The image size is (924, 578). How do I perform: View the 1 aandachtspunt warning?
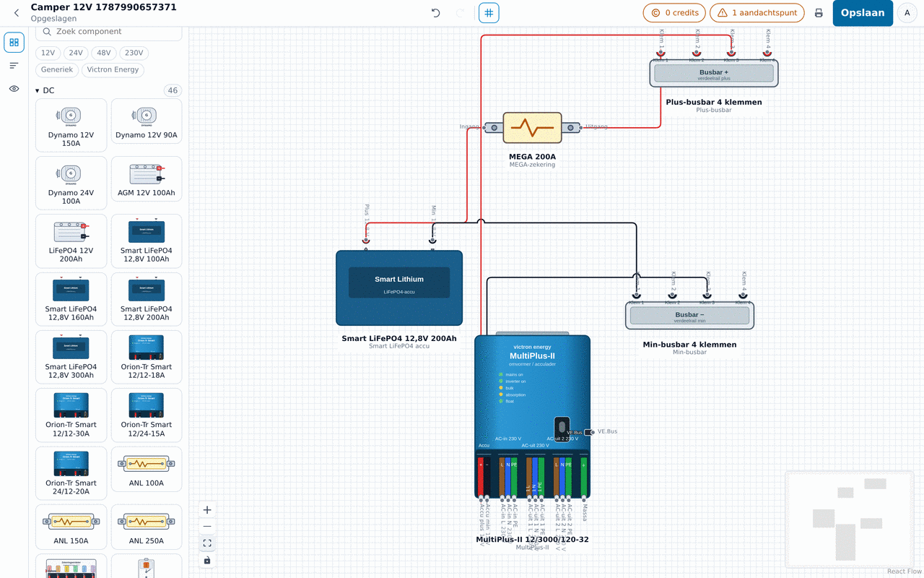click(757, 13)
